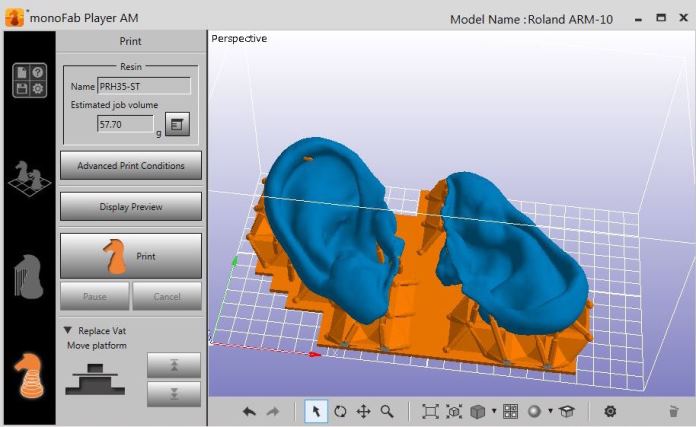The height and width of the screenshot is (427, 696).
Task: Open the estimated job volume calculator
Action: (177, 124)
